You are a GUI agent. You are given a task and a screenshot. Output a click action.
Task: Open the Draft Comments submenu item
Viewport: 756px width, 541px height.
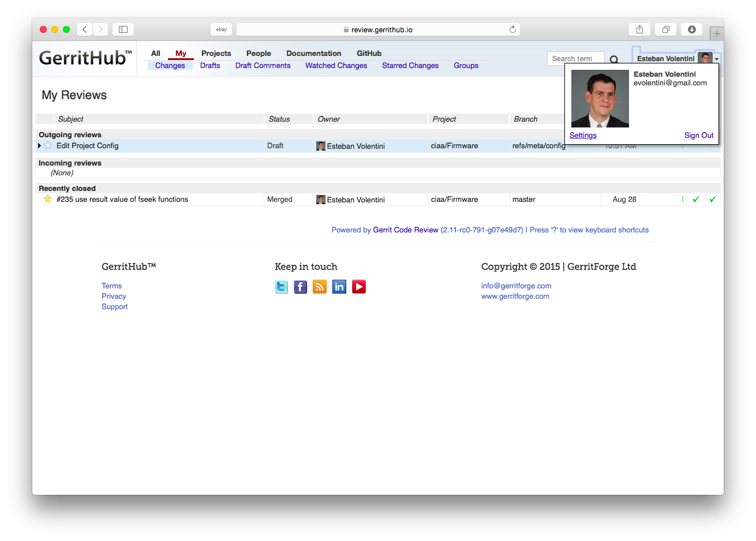pyautogui.click(x=263, y=66)
